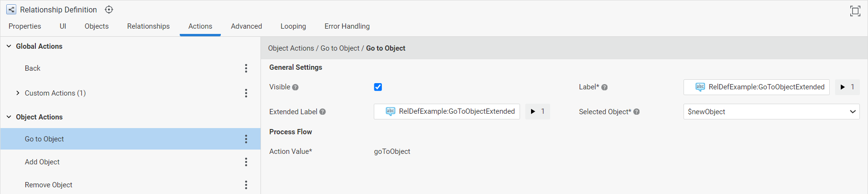Open three-dot menu for Remove Object
868x194 pixels.
[246, 185]
